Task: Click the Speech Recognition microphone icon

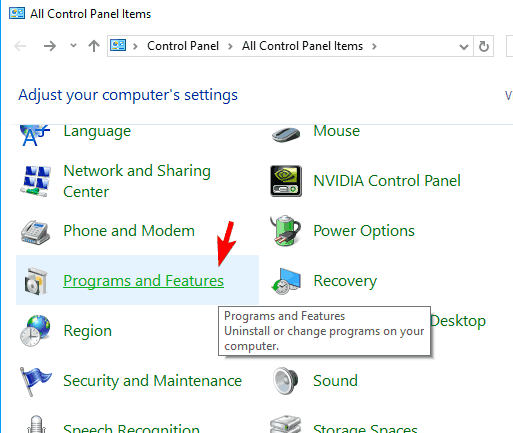Action: pos(36,424)
